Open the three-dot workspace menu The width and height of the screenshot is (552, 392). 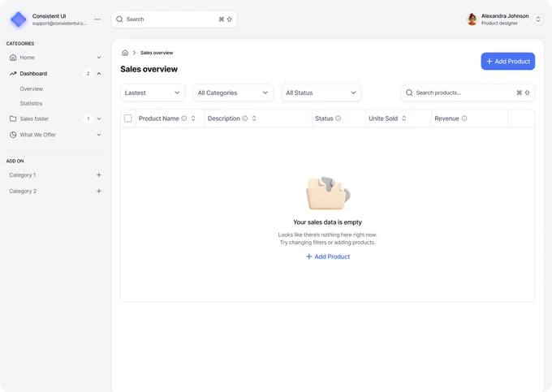pos(97,19)
